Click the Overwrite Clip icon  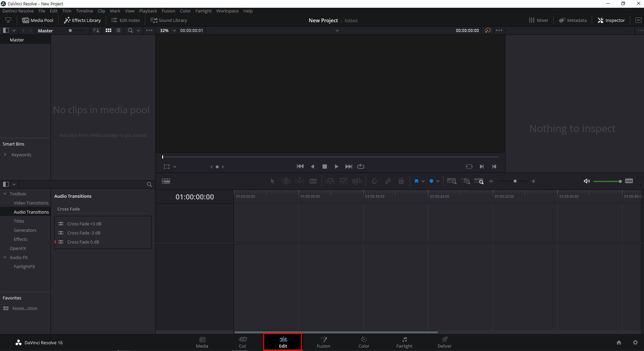click(x=343, y=181)
